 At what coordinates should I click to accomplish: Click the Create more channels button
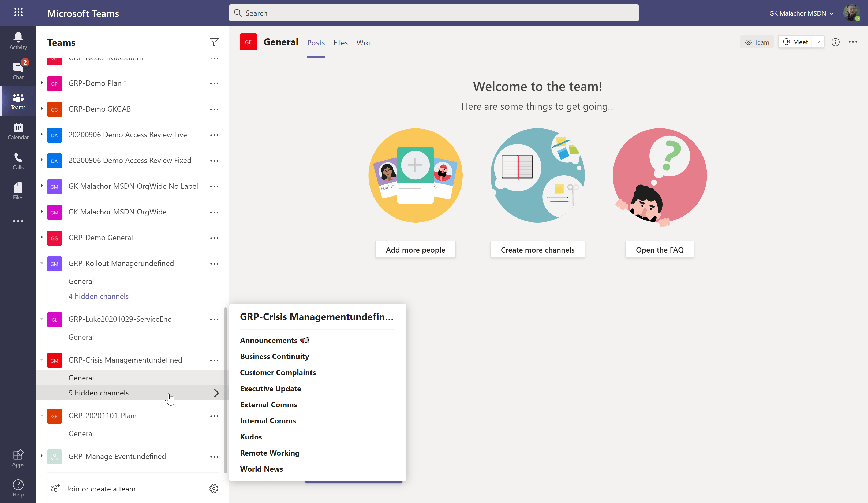click(x=537, y=250)
